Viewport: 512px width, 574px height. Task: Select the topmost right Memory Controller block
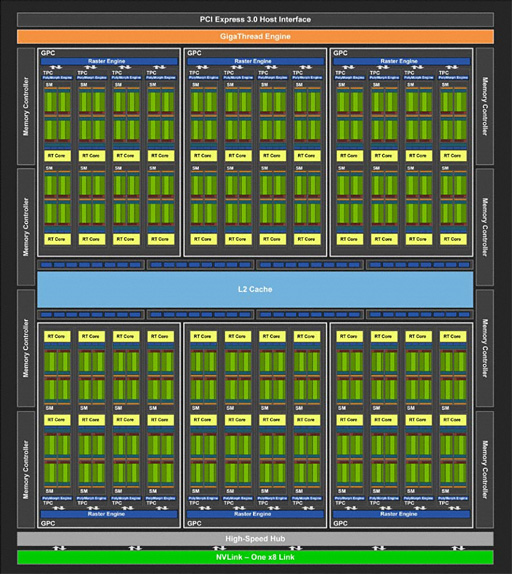click(485, 106)
